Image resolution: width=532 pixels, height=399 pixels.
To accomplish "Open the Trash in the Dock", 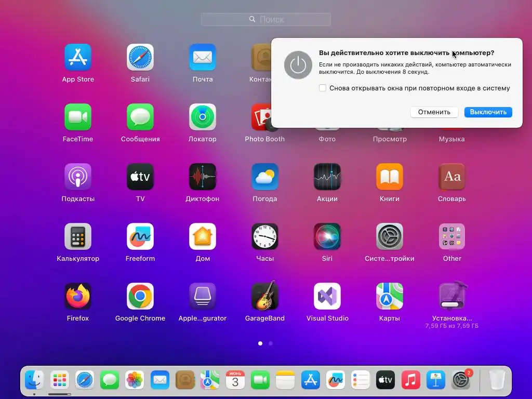I will [x=497, y=380].
